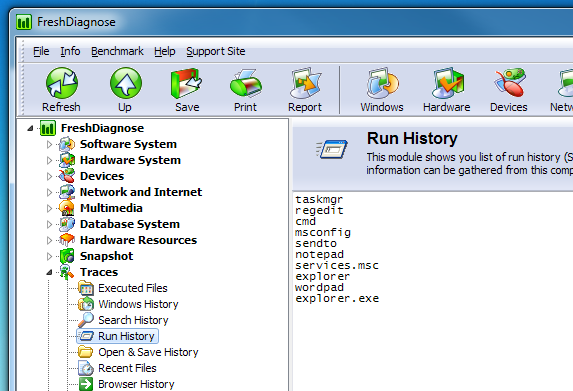Click the taskmgr run history entry
573x391 pixels.
(319, 200)
